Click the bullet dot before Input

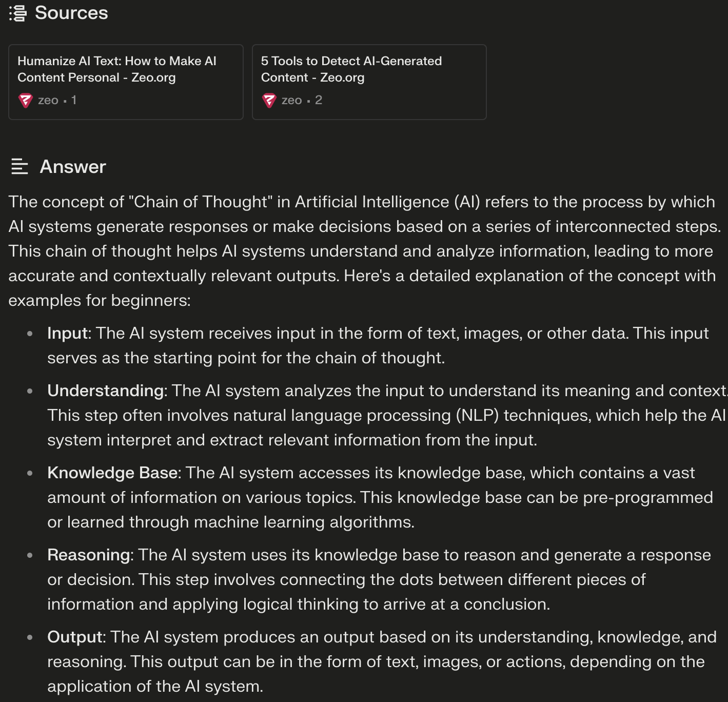[x=30, y=334]
